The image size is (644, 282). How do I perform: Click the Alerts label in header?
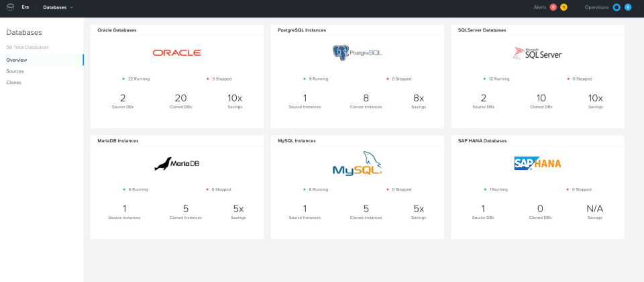539,7
